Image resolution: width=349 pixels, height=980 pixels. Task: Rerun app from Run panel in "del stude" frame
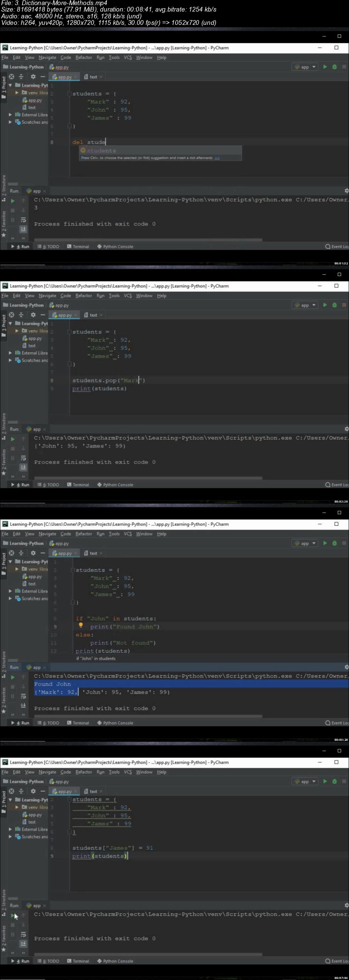(13, 200)
